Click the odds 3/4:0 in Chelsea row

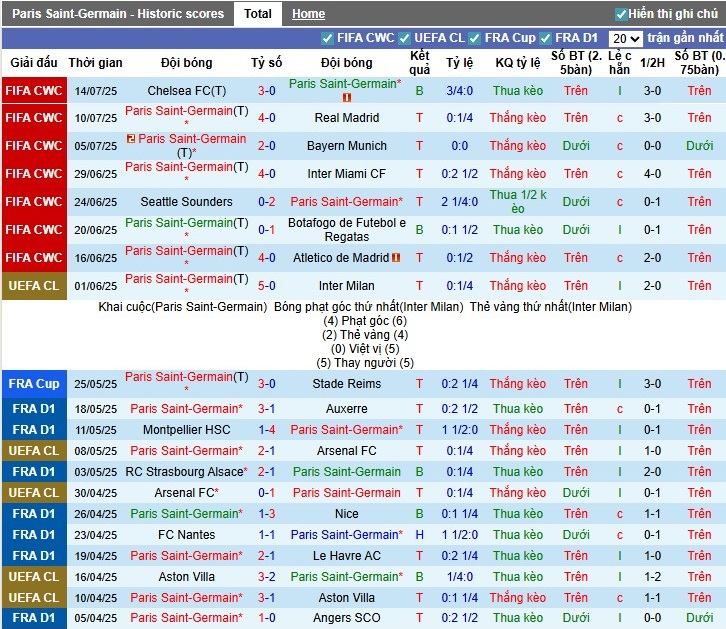pos(460,91)
